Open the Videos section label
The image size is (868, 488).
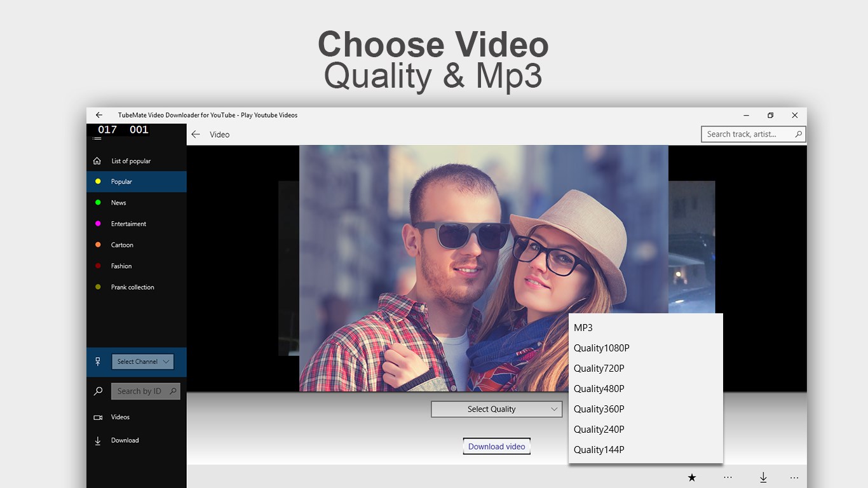120,417
